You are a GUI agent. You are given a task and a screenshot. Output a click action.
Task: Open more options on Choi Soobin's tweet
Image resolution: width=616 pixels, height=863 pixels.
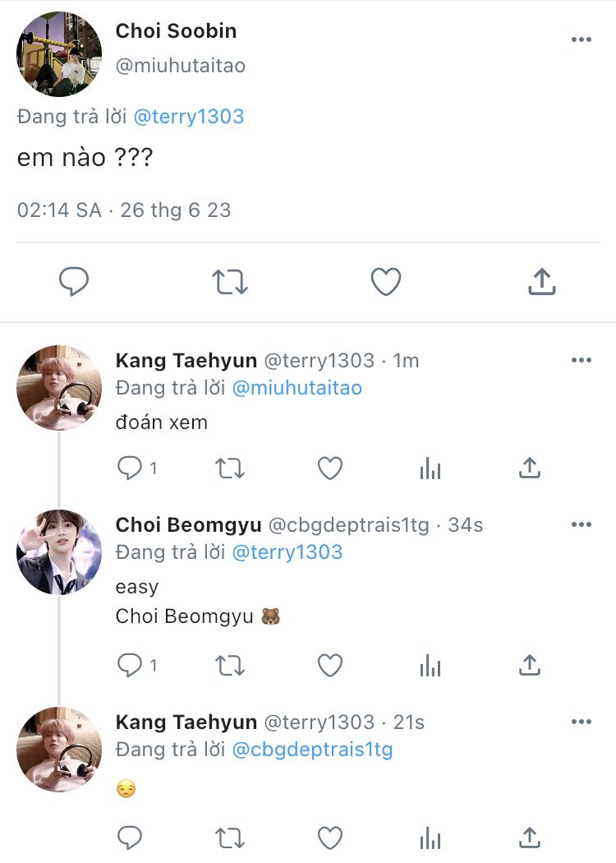coord(581,39)
